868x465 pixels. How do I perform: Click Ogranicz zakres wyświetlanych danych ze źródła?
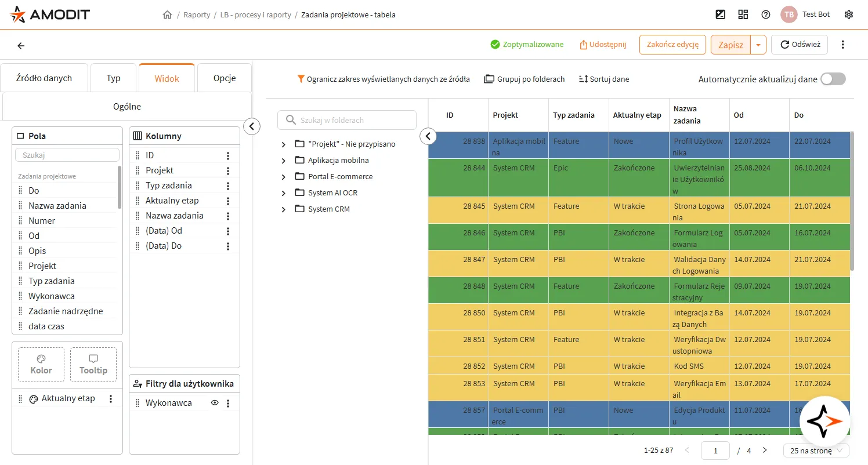tap(384, 79)
